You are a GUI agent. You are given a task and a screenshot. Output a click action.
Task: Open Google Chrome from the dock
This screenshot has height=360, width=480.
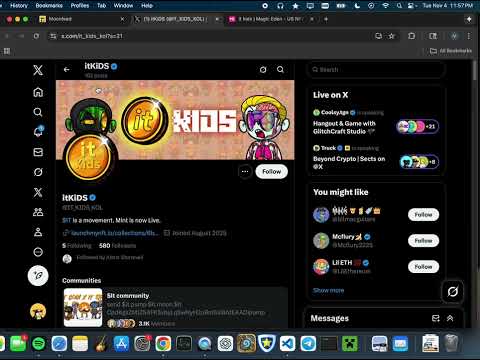pyautogui.click(x=163, y=343)
